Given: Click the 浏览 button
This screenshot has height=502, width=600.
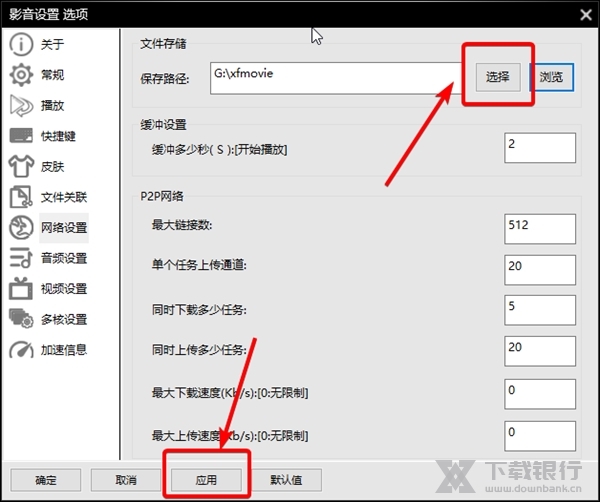Looking at the screenshot, I should [551, 77].
